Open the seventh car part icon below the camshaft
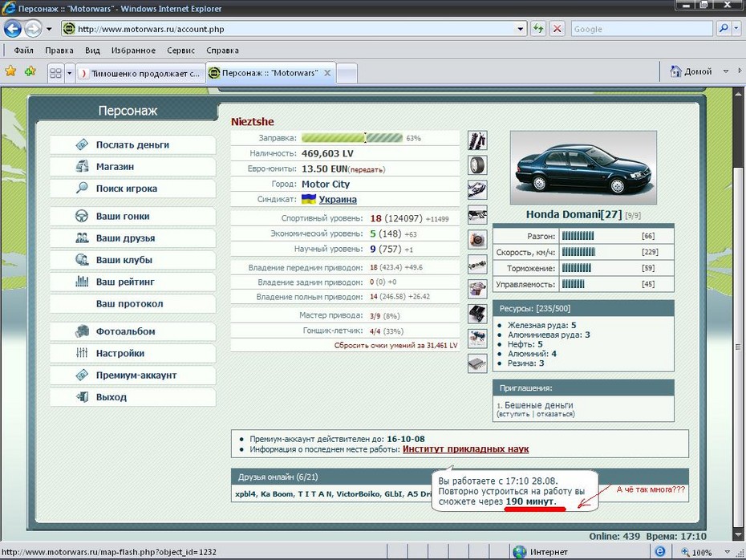This screenshot has height=560, width=746. coord(477,289)
